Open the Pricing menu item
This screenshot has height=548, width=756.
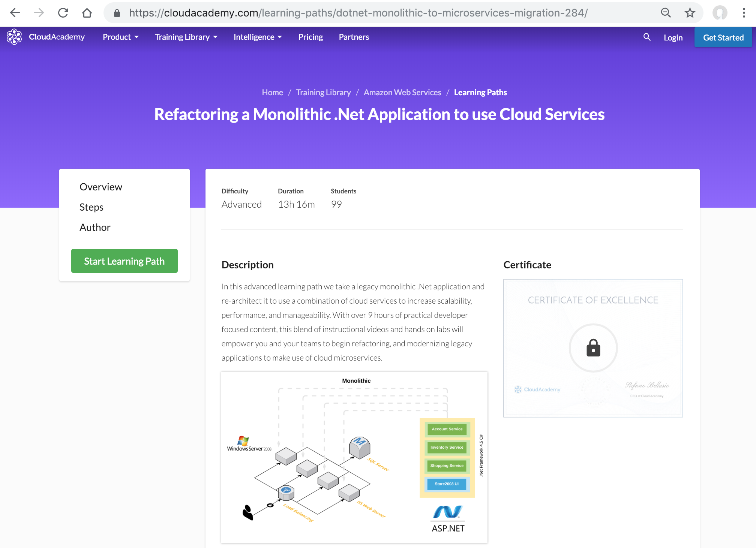310,37
